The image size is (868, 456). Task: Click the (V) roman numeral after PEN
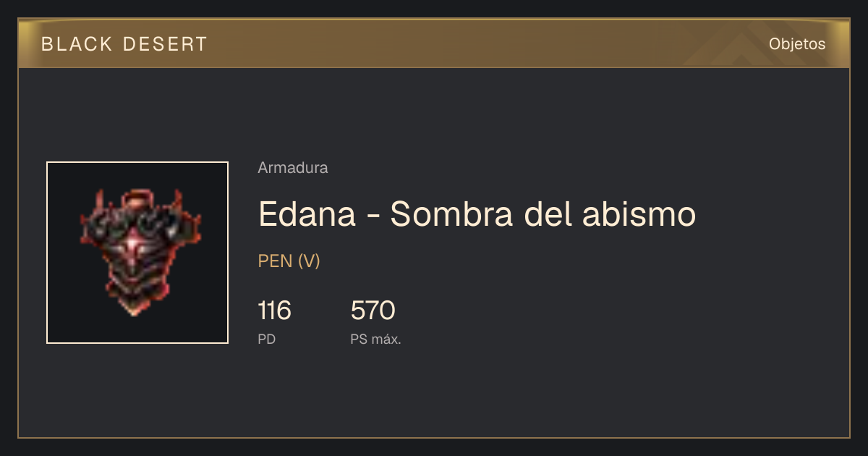coord(309,261)
